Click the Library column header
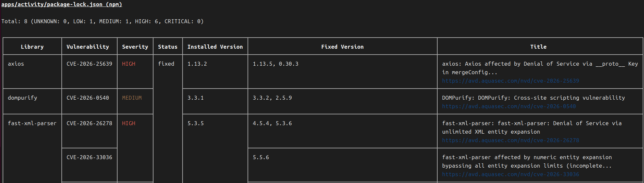This screenshot has height=183, width=644. tap(32, 47)
